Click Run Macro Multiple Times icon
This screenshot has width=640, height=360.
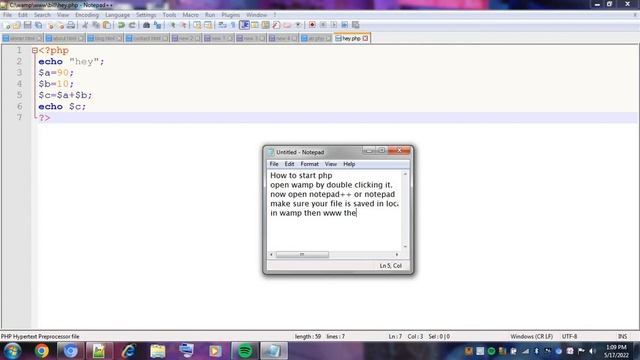pos(344,25)
